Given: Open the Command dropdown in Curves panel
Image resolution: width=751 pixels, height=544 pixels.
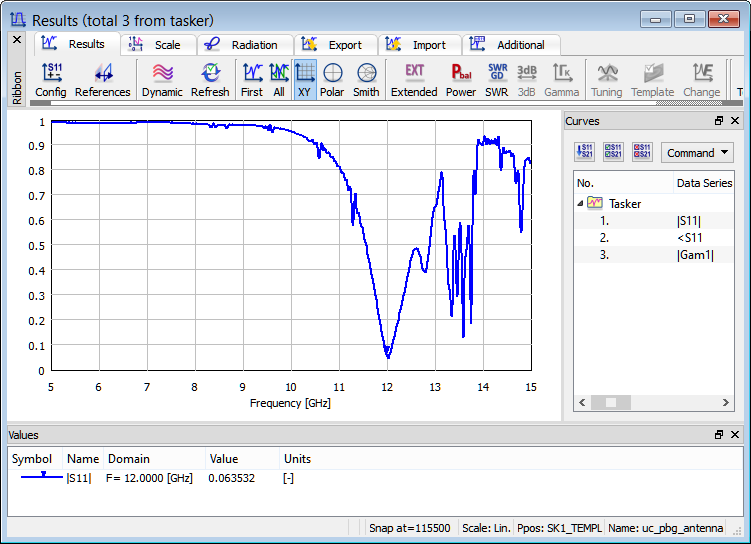Looking at the screenshot, I should pos(697,153).
